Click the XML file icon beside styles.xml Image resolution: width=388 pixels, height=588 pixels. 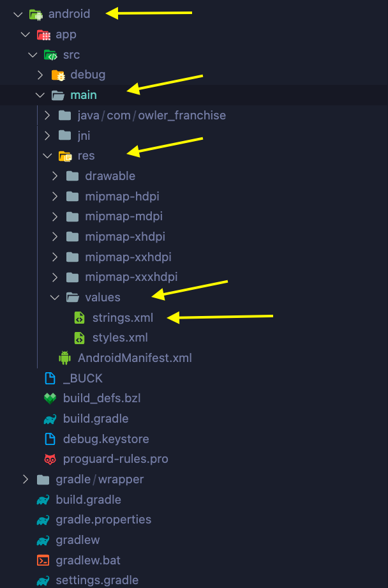pos(78,337)
